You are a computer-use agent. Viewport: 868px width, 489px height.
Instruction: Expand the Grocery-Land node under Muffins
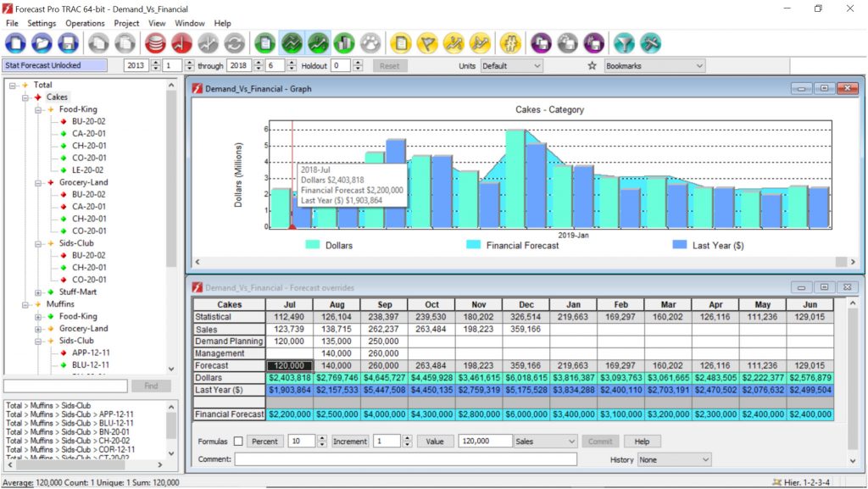37,329
